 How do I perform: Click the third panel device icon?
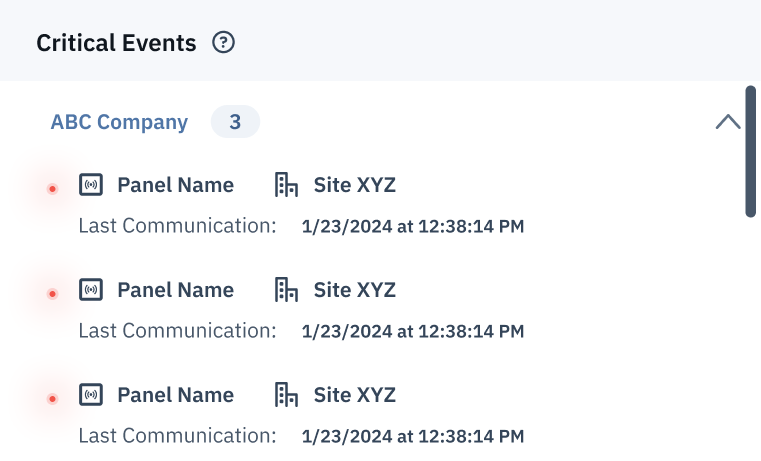(x=91, y=395)
